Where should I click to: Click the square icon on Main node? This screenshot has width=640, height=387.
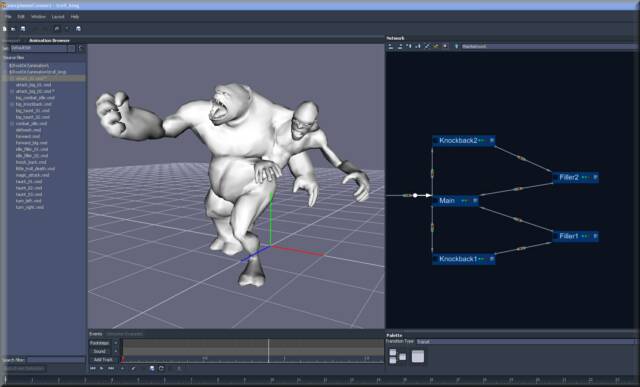click(475, 201)
